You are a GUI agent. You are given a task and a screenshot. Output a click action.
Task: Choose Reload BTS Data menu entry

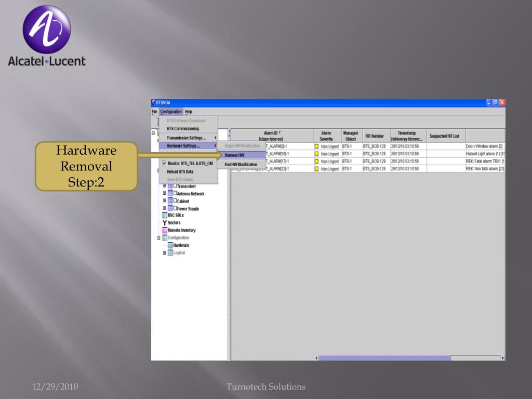coord(188,171)
